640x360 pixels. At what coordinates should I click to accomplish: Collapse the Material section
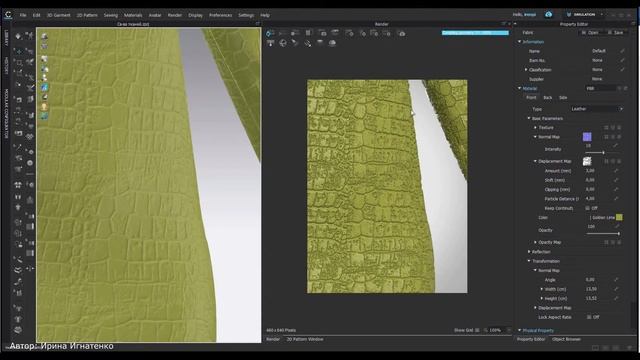(520, 88)
